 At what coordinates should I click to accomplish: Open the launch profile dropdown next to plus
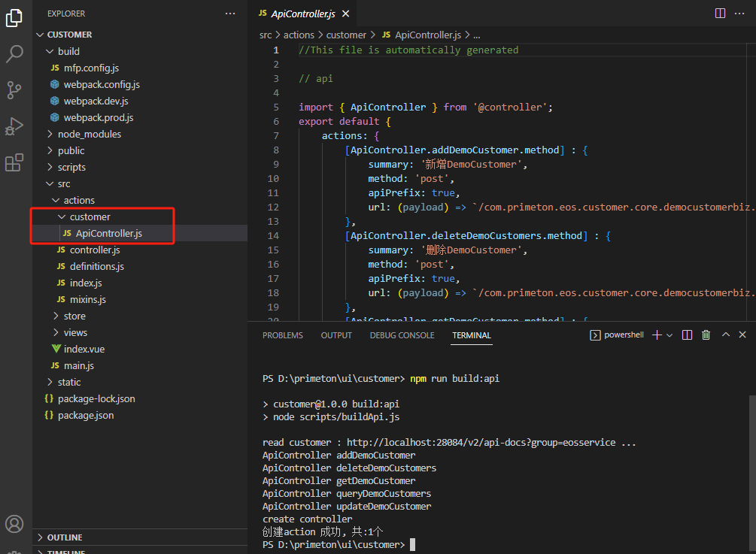pyautogui.click(x=669, y=335)
